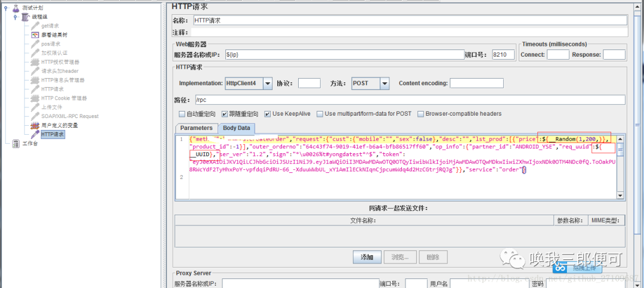Click the Body Data scrollbar thumb
The height and width of the screenshot is (288, 644).
(x=621, y=150)
